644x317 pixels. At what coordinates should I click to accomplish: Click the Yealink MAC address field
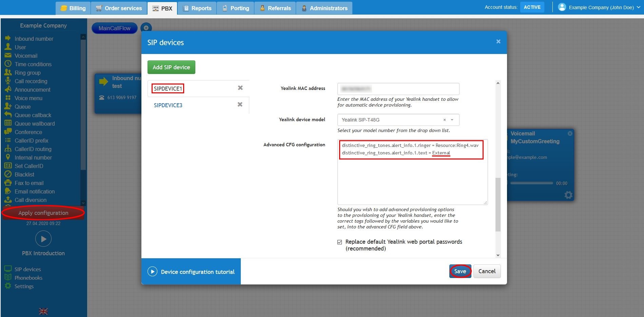click(x=398, y=89)
